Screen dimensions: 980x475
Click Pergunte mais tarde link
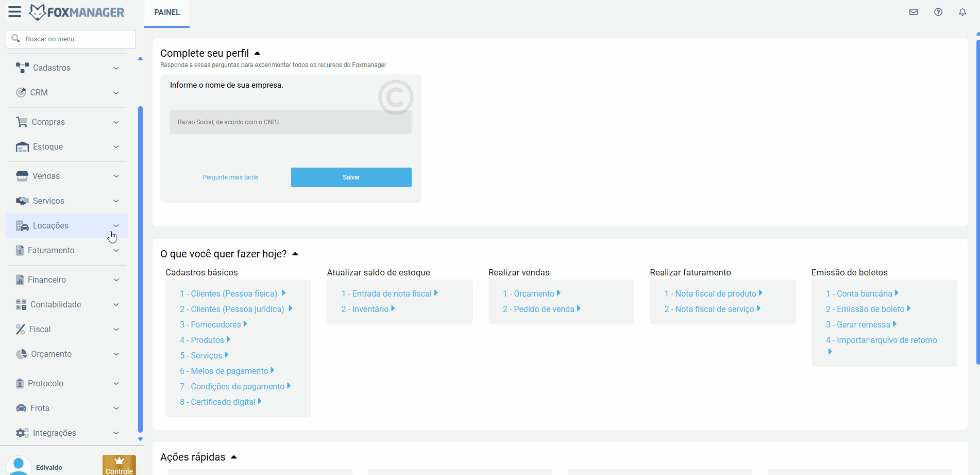(230, 177)
